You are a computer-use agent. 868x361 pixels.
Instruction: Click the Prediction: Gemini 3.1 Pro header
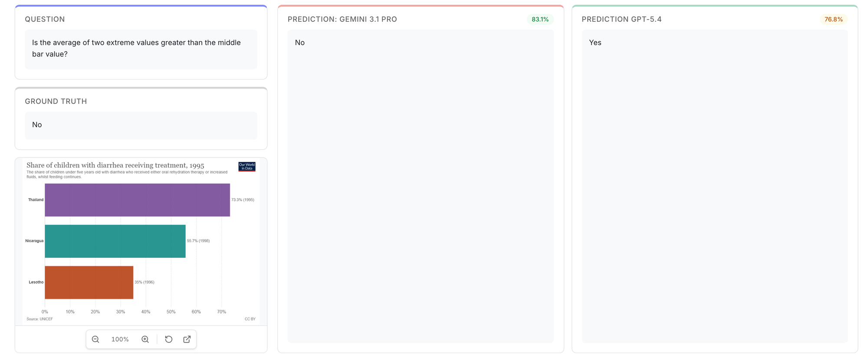pos(342,20)
